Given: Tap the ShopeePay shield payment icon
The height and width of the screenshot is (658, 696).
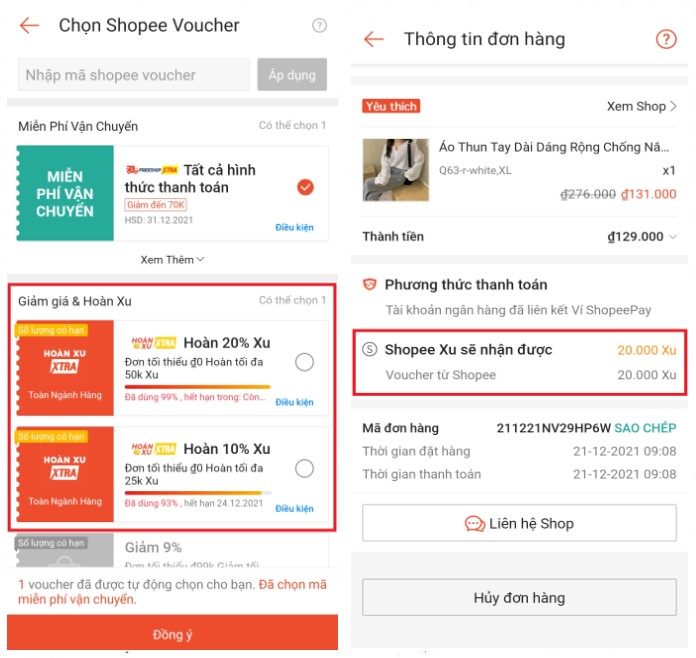Looking at the screenshot, I should point(370,284).
